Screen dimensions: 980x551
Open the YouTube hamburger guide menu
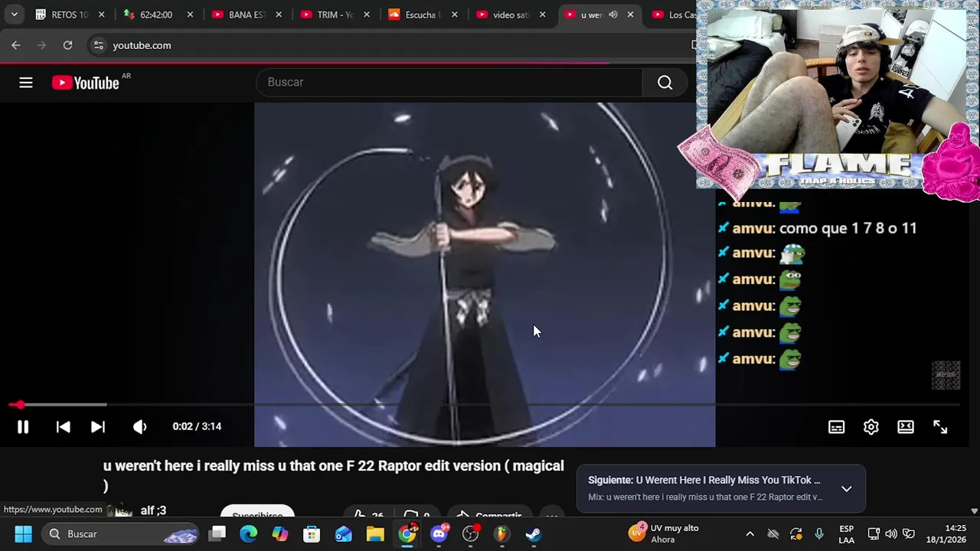[x=26, y=83]
